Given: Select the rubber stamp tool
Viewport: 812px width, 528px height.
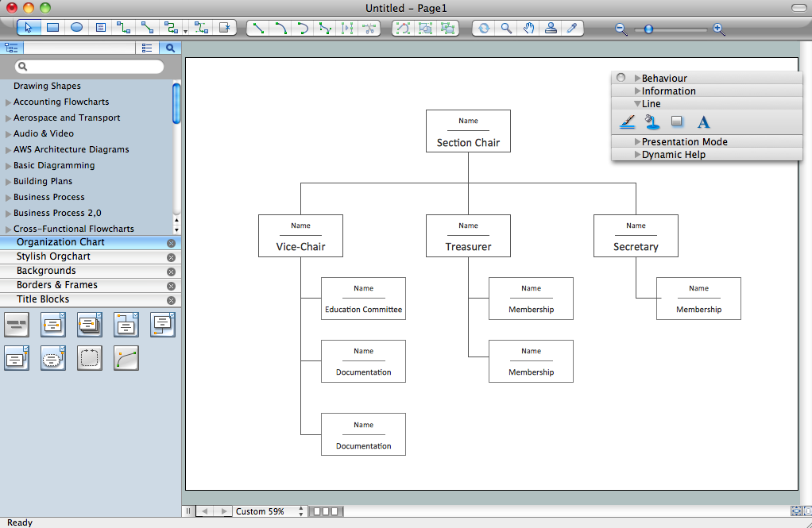Looking at the screenshot, I should pyautogui.click(x=551, y=28).
